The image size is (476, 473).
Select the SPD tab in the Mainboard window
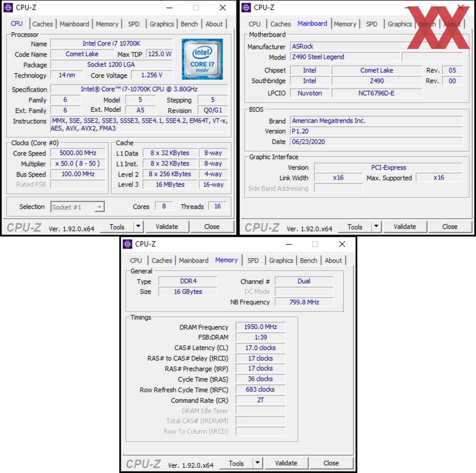(x=372, y=24)
